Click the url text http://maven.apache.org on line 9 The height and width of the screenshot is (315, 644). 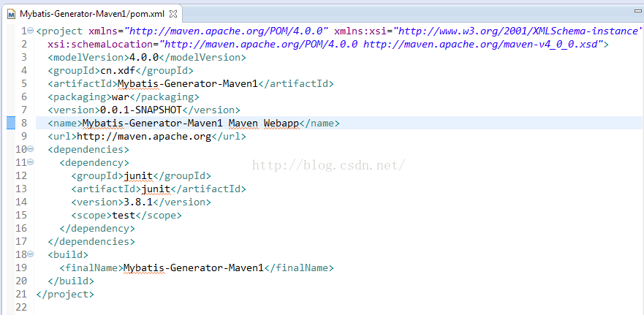[144, 136]
